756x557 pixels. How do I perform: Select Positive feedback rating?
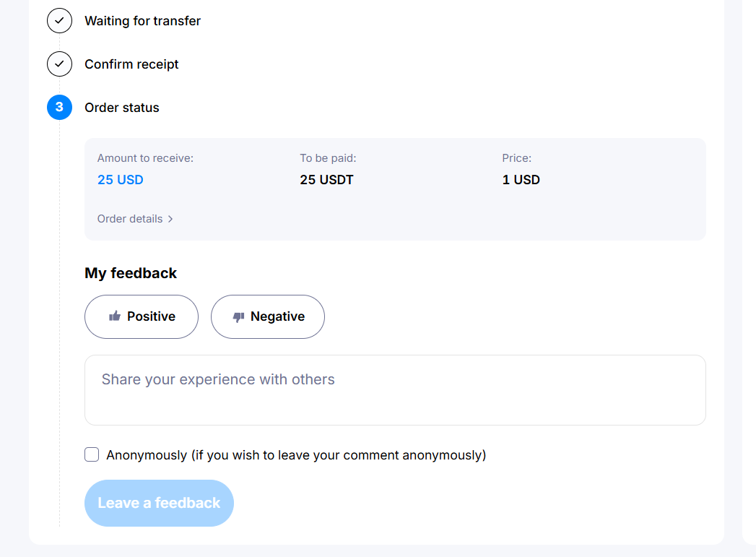pos(142,317)
